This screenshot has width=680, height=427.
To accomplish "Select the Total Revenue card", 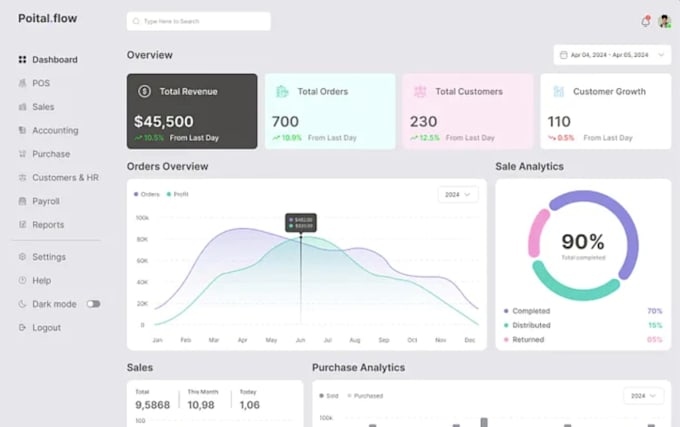I will [192, 111].
